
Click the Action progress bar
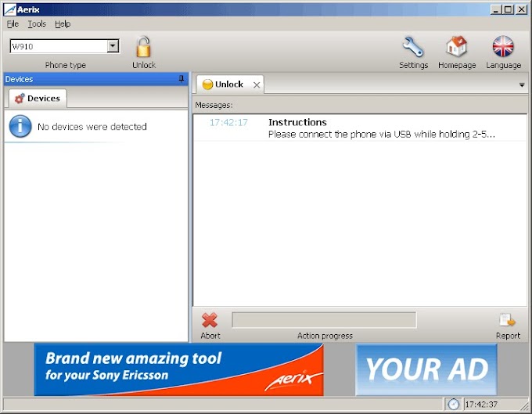pos(324,320)
